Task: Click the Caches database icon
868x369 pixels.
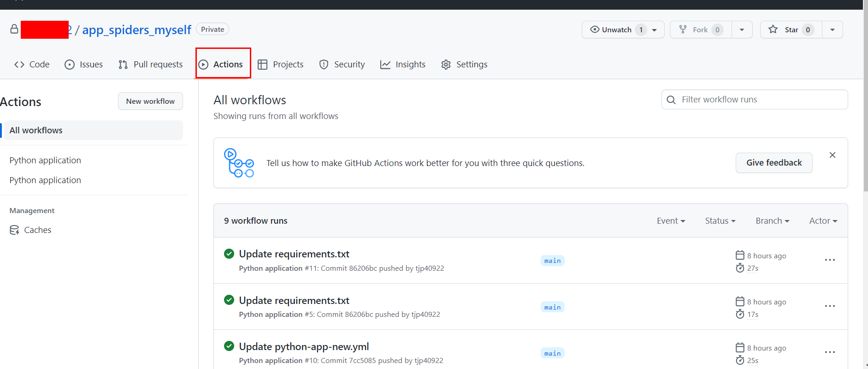Action: coord(14,230)
